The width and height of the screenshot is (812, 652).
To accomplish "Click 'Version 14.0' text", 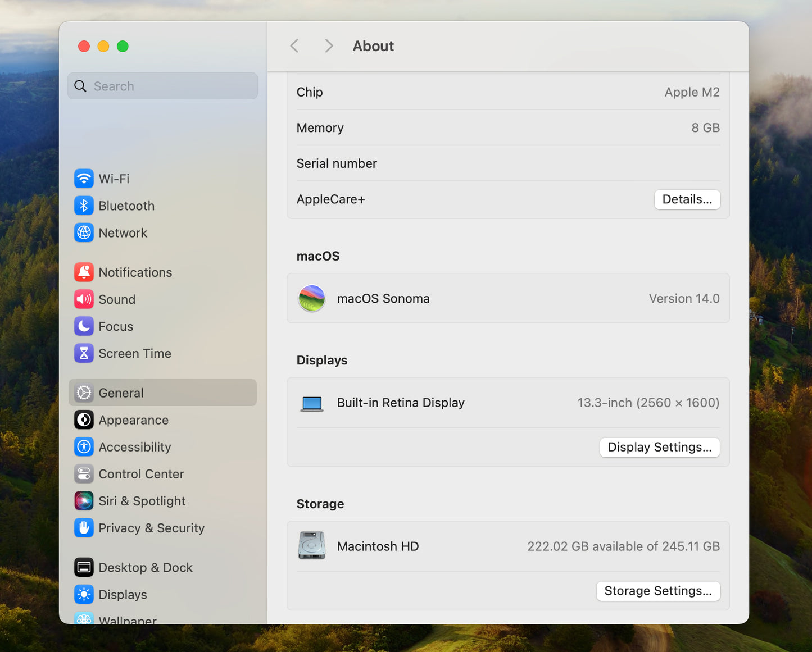I will (x=684, y=298).
